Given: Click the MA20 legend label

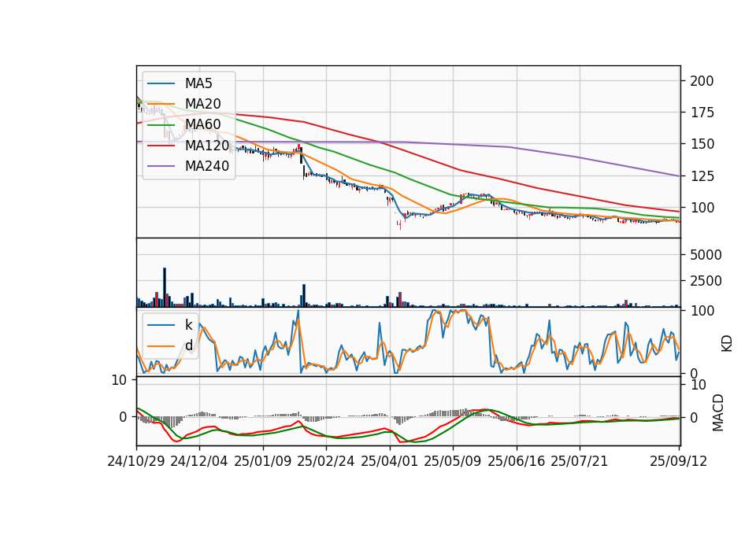Looking at the screenshot, I should [202, 104].
